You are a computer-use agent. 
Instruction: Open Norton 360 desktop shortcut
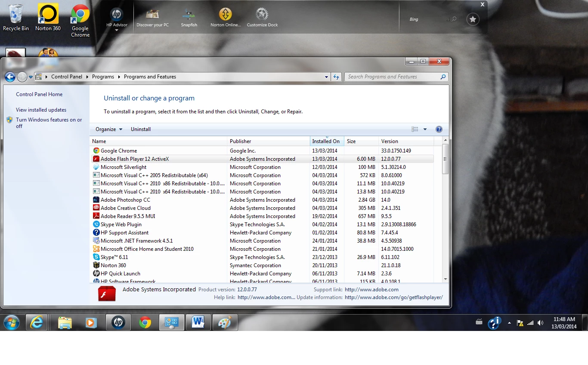48,18
